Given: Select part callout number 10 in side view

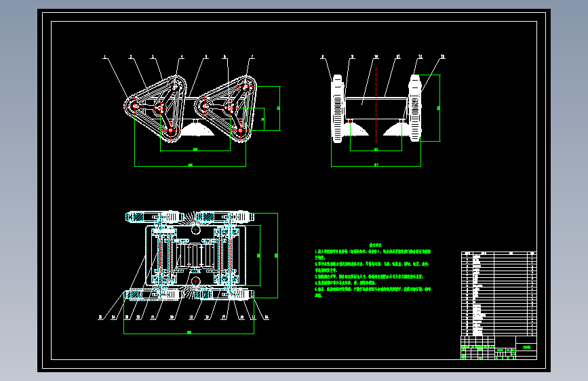Looking at the screenshot, I should click(x=376, y=57).
